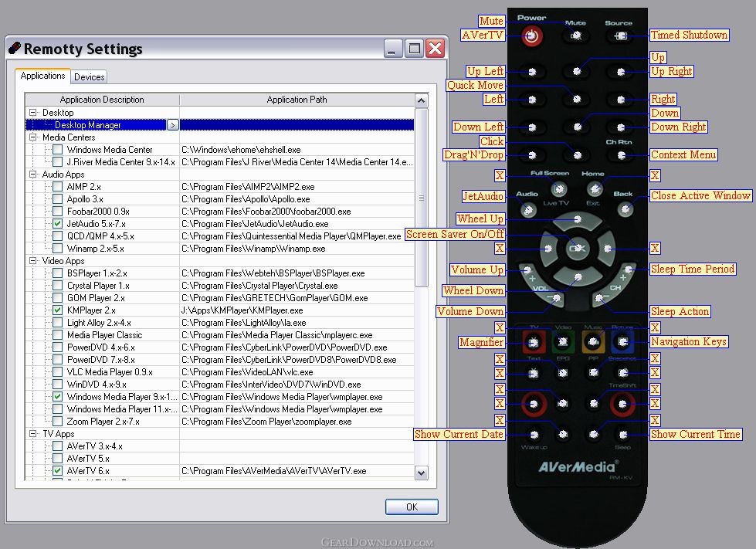Click the VOL plus button on the remote
Screen dimensions: 756x549
[x=530, y=274]
